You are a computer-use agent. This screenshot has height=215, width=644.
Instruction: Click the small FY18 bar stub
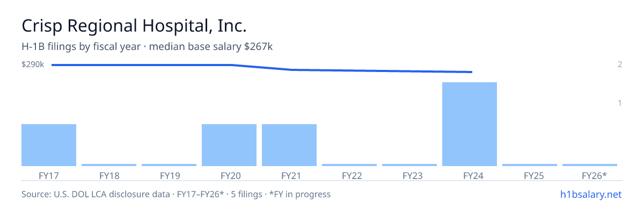[109, 165]
